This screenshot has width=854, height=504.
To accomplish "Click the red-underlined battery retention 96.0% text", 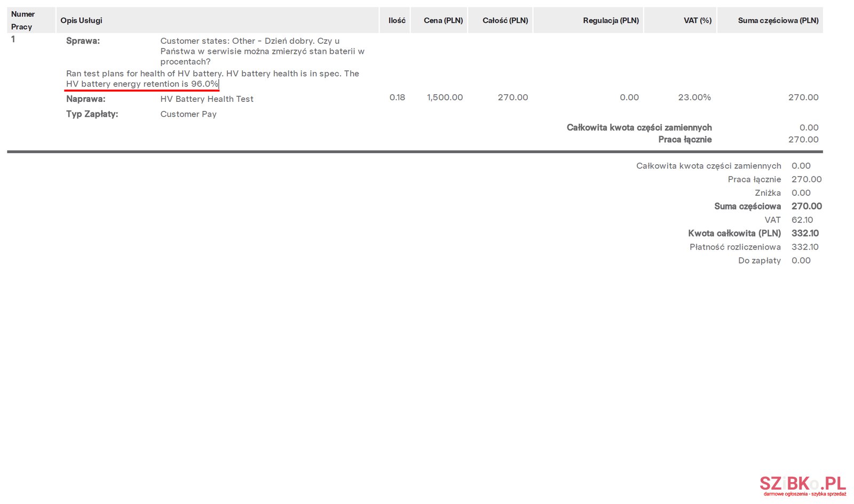I will 142,84.
